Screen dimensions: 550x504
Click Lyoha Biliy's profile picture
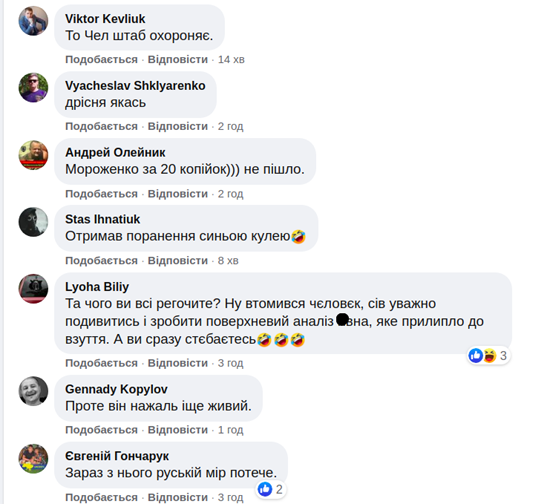coord(33,289)
